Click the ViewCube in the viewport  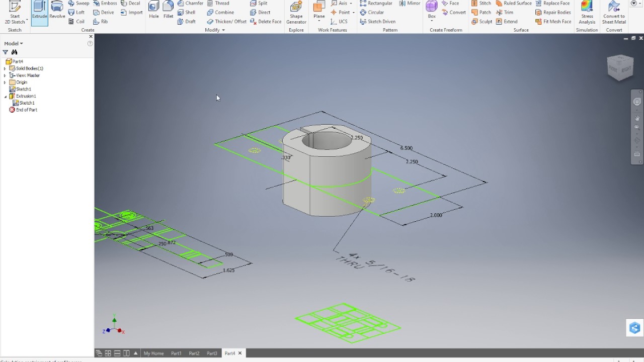[620, 67]
